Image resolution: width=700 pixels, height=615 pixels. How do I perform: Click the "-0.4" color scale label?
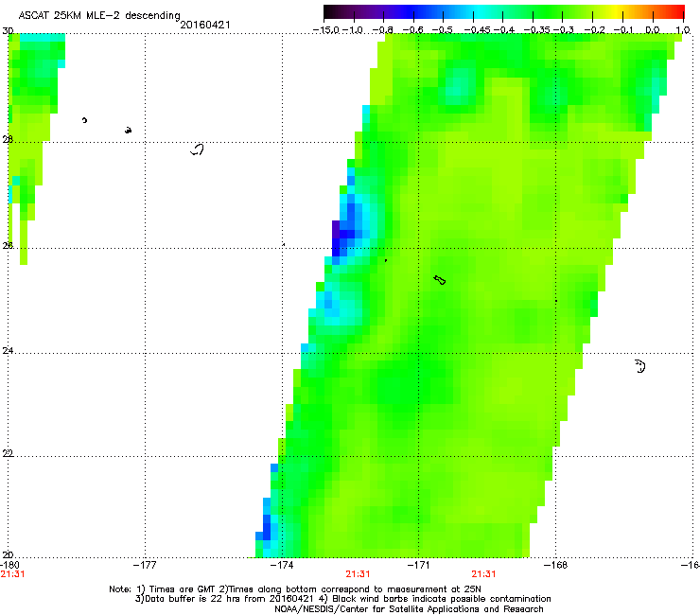503,30
